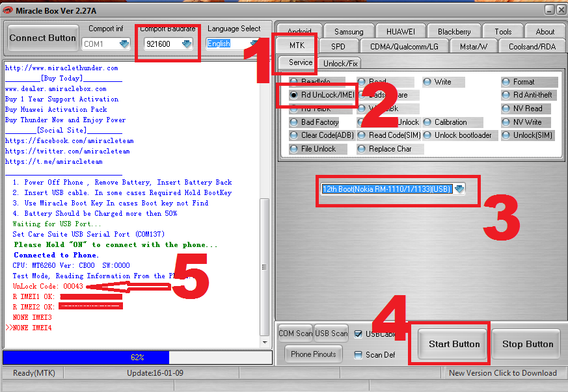Click the 62% progress bar
This screenshot has height=392, width=568.
click(137, 358)
